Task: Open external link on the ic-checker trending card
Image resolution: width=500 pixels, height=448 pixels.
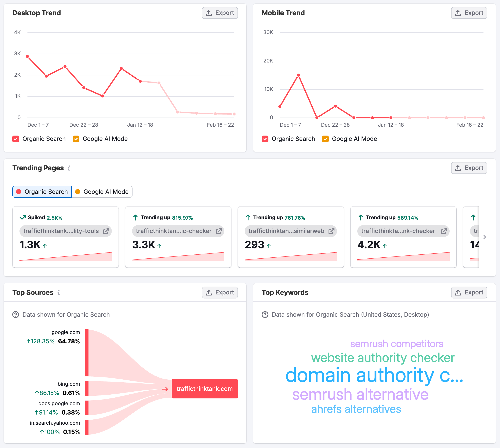Action: [219, 231]
